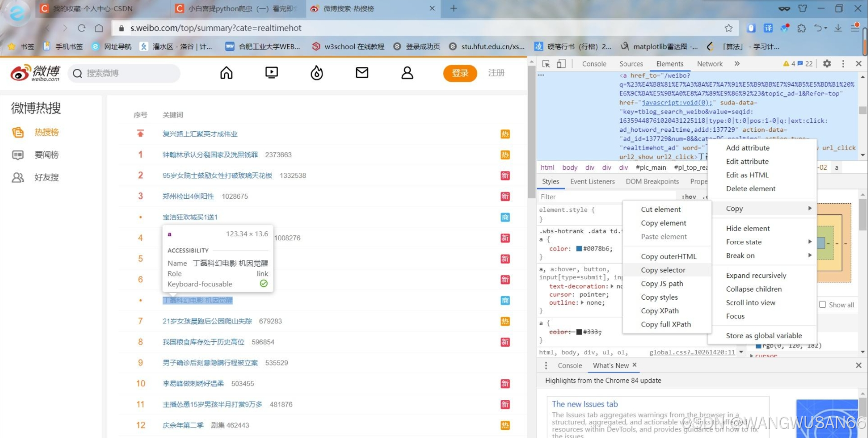Image resolution: width=868 pixels, height=438 pixels.
Task: Switch to the Event Listeners tab
Action: click(592, 181)
